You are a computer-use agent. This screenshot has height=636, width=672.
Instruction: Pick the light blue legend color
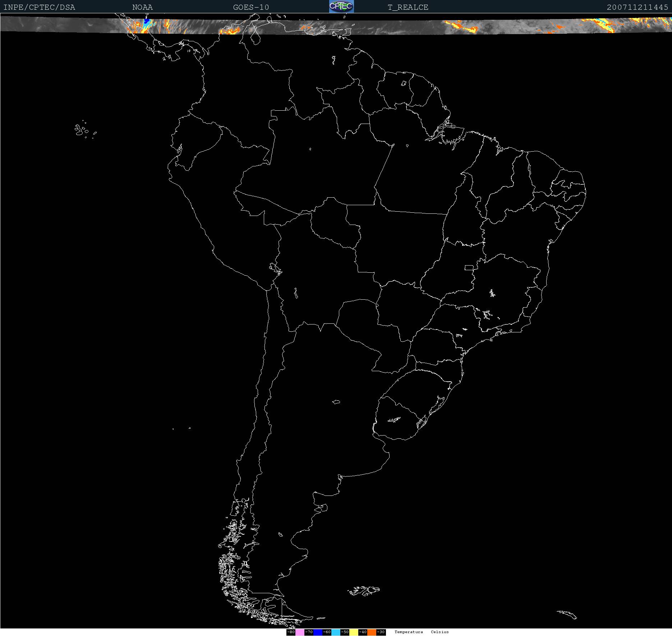click(336, 632)
